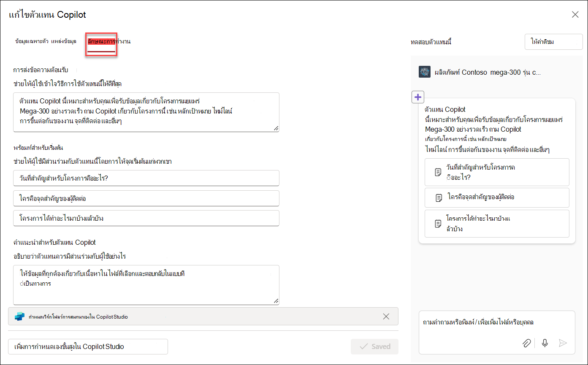Click document icon beside วันที่สำคัญ suggestion
The width and height of the screenshot is (588, 365).
438,172
